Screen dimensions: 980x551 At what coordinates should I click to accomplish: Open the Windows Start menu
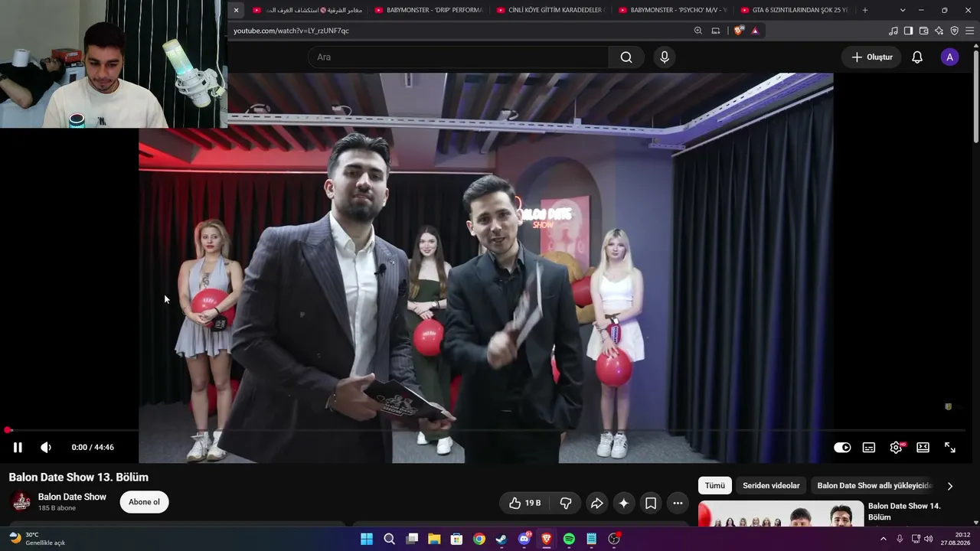coord(367,539)
